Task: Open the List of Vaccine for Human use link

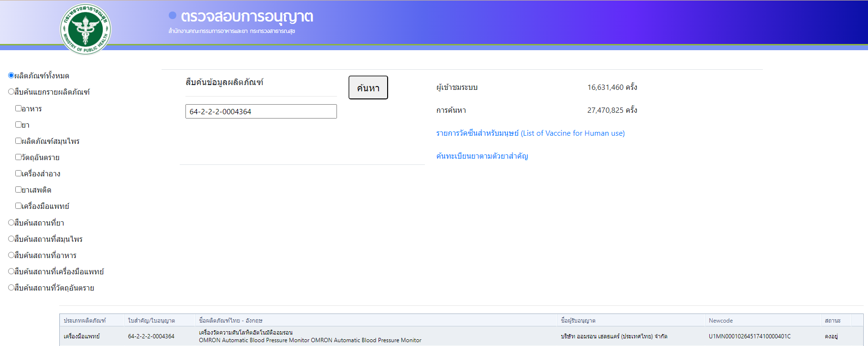Action: pos(530,133)
